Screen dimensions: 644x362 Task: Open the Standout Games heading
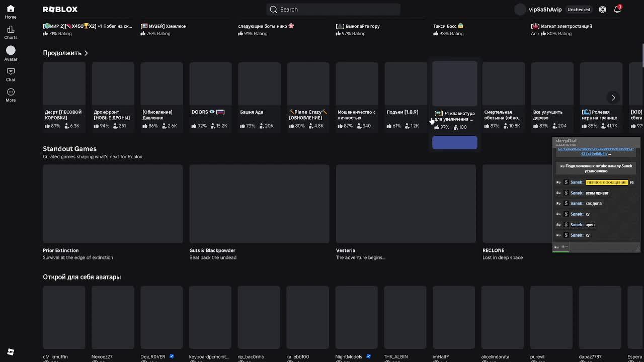click(x=69, y=149)
